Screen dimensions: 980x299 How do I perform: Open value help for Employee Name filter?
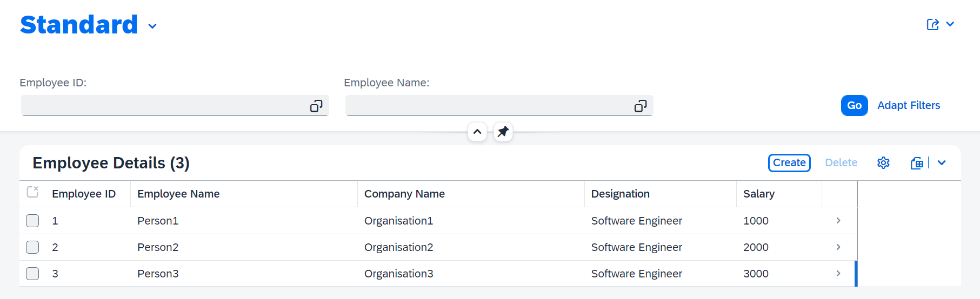click(x=641, y=106)
